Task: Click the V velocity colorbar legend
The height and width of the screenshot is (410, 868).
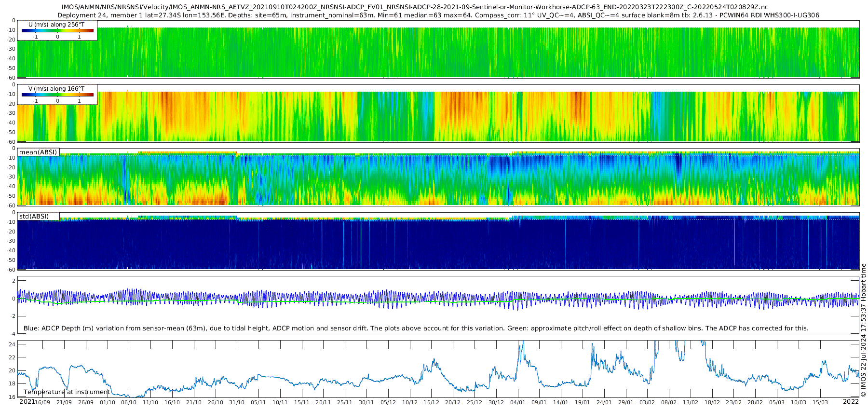Action: pos(57,95)
